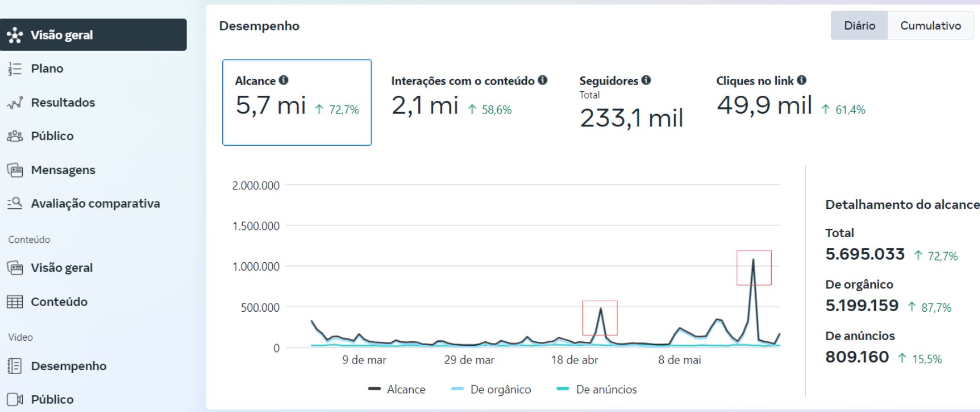Screen dimensions: 980x412
Task: Click info icon beside Interações com o conteúdo
Action: pos(542,80)
